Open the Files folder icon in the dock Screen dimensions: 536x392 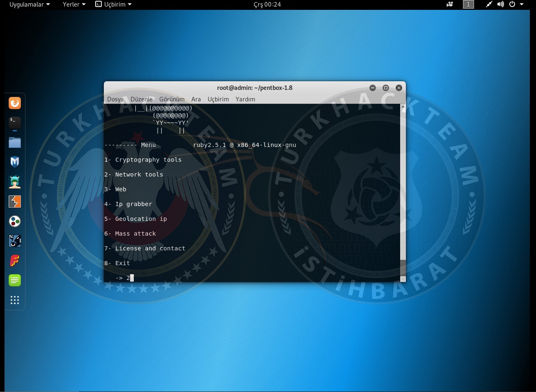tap(15, 142)
